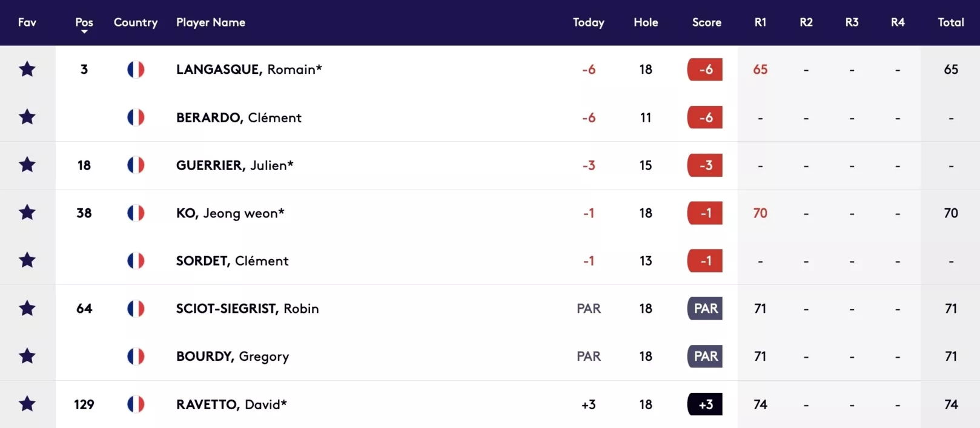980x428 pixels.
Task: Toggle favorite star for LANGASQUE, Romain
Action: [x=27, y=69]
